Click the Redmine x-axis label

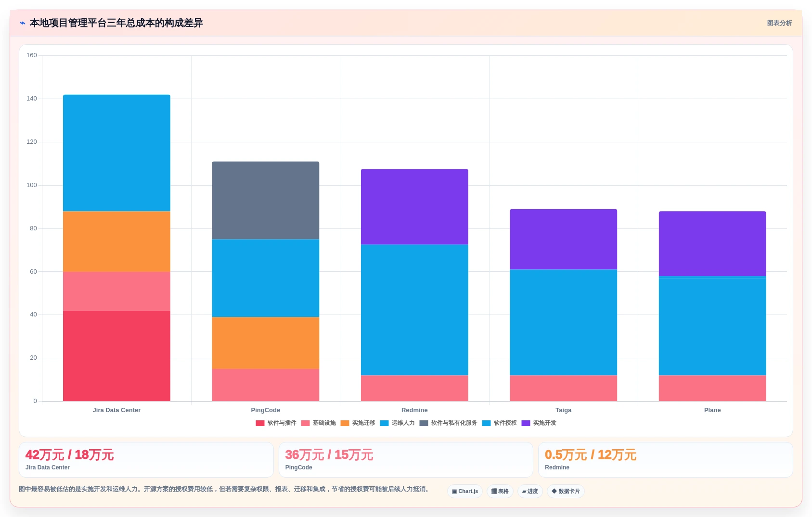click(414, 410)
